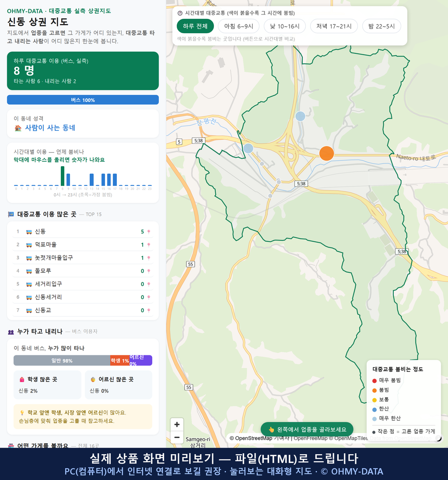Viewport: 448px width, 480px height.
Task: Click the 학생 1% orange segment
Action: (x=120, y=361)
